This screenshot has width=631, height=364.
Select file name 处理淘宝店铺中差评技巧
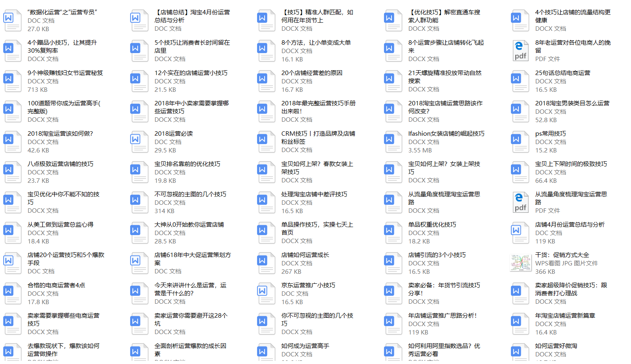pos(314,194)
